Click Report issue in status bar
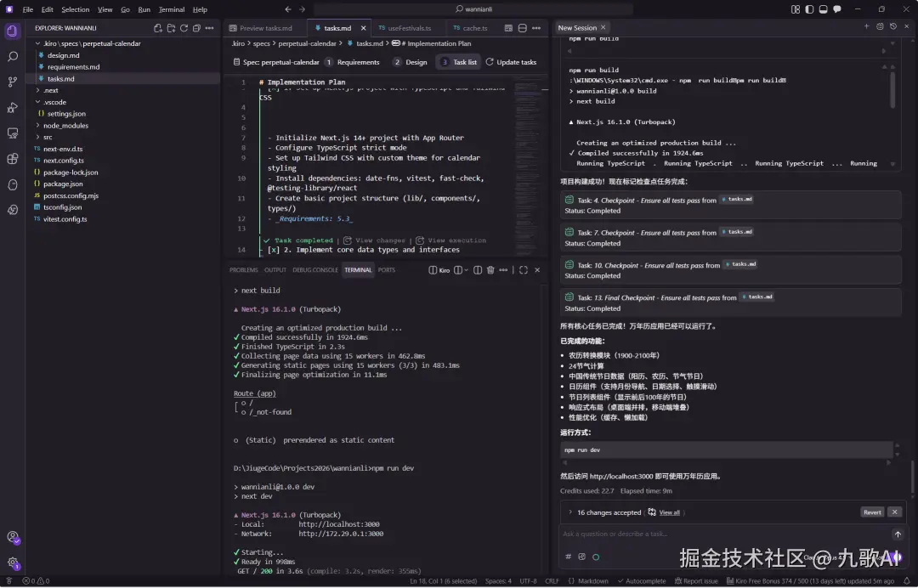This screenshot has height=588, width=918. point(696,581)
